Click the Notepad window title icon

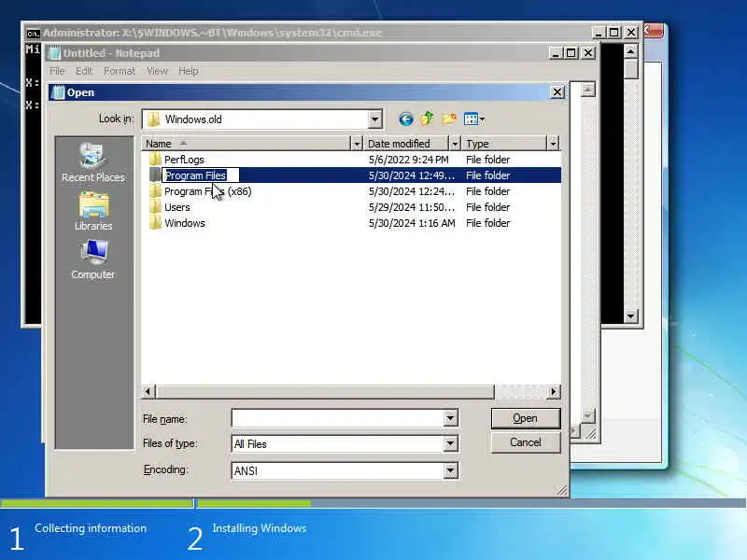(x=55, y=53)
